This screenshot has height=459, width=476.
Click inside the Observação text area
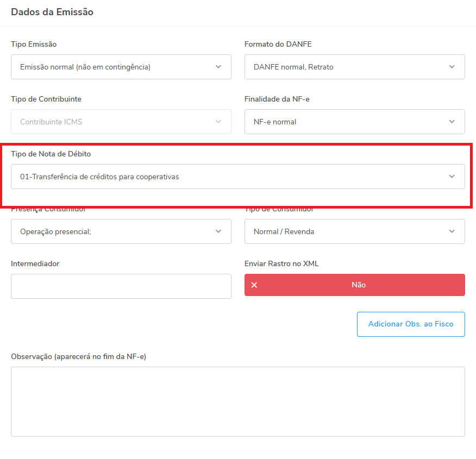point(238,401)
